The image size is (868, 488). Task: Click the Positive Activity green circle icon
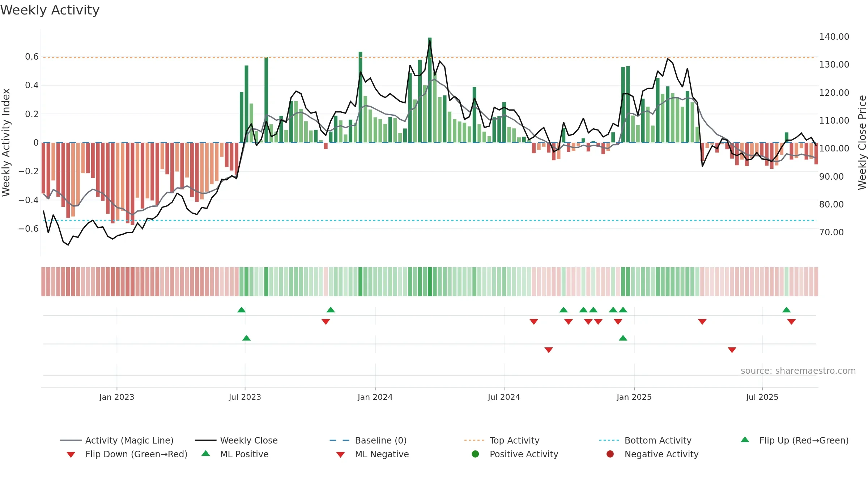[x=475, y=454]
